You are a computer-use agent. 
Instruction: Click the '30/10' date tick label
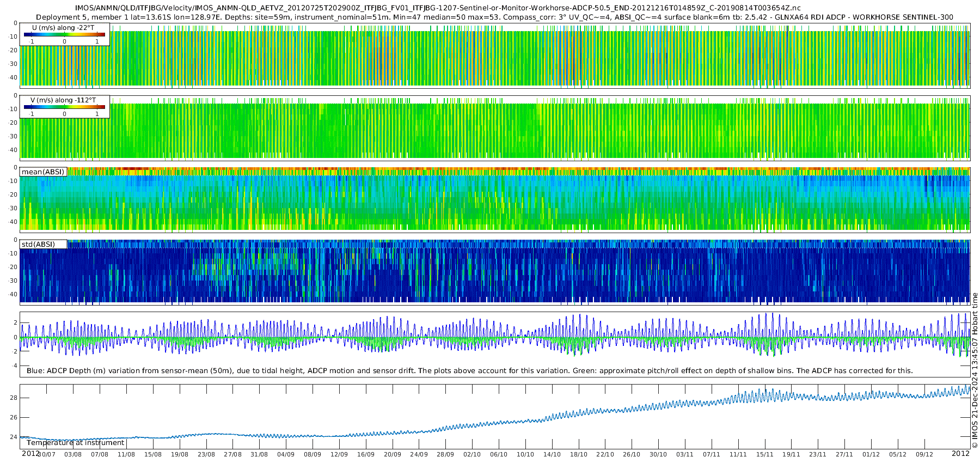(x=658, y=454)
